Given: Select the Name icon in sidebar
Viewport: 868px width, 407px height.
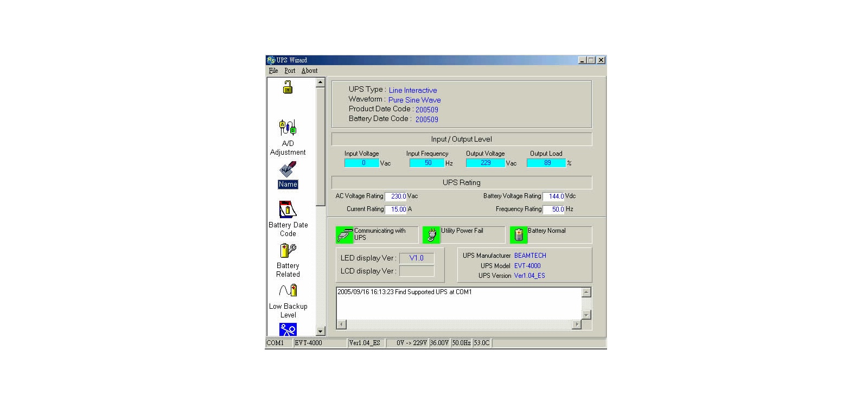Looking at the screenshot, I should (x=288, y=170).
